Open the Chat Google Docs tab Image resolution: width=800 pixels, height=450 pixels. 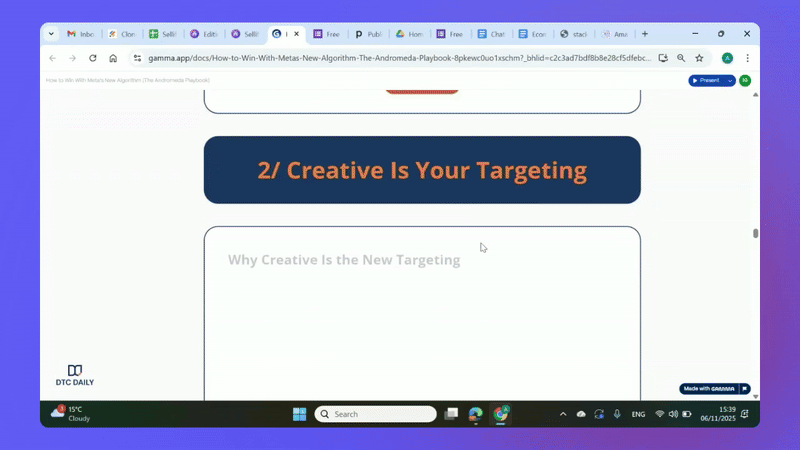(491, 34)
